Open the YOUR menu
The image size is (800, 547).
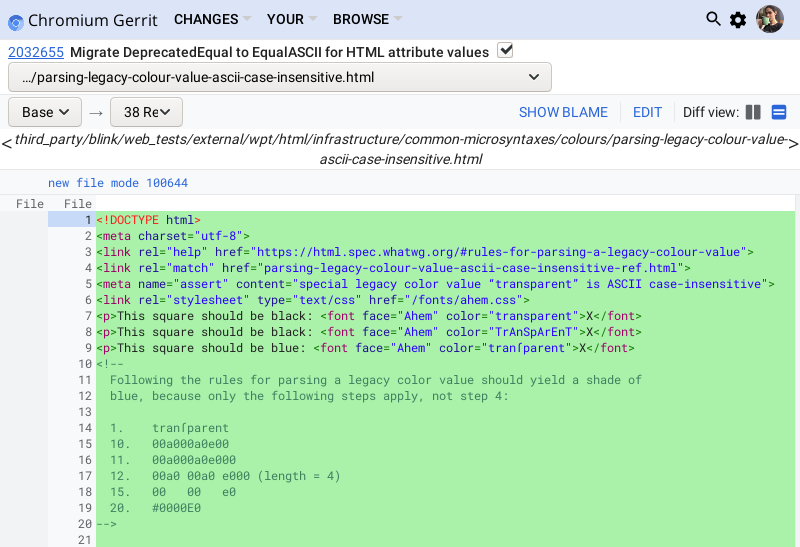click(x=291, y=19)
